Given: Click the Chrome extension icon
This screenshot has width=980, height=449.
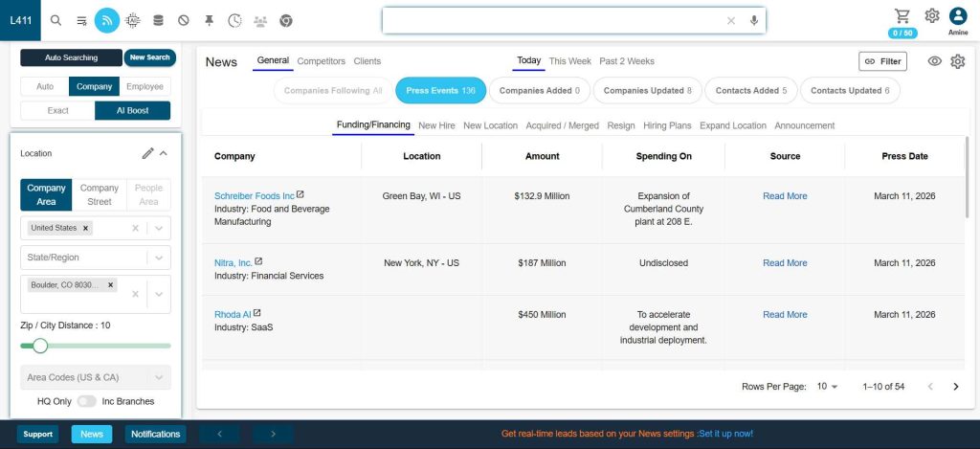Looking at the screenshot, I should click(x=285, y=21).
